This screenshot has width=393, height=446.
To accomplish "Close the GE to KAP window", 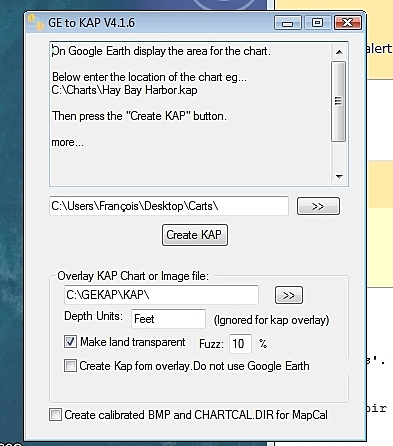I will (347, 23).
